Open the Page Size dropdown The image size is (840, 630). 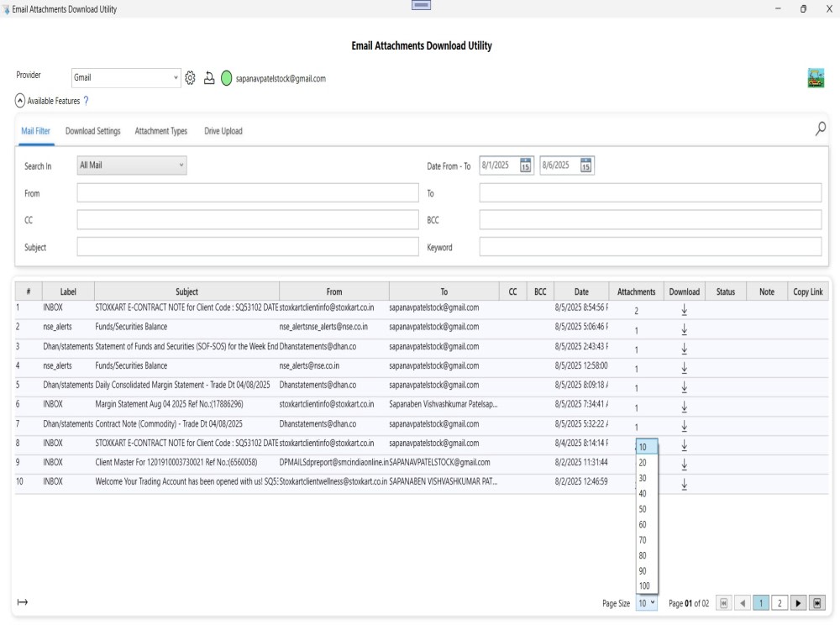tap(647, 603)
